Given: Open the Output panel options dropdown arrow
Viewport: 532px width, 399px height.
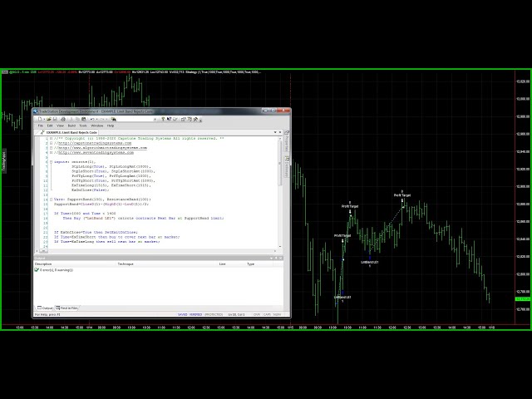Looking at the screenshot, I should point(271,259).
